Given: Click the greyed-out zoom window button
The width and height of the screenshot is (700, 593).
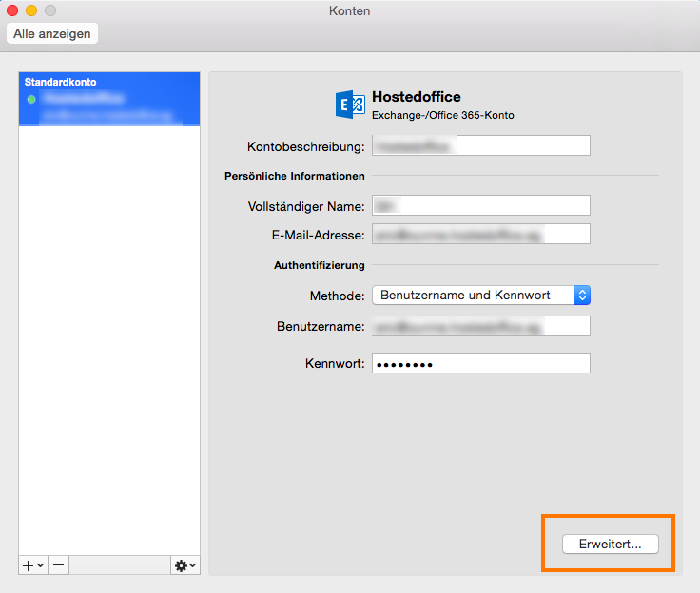Looking at the screenshot, I should 50,10.
